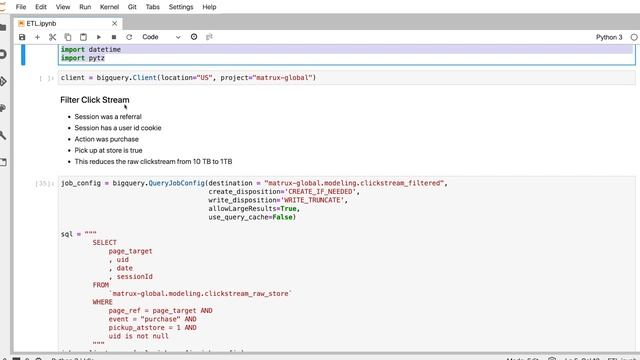Open the Git menu
The height and width of the screenshot is (360, 640).
tap(132, 7)
